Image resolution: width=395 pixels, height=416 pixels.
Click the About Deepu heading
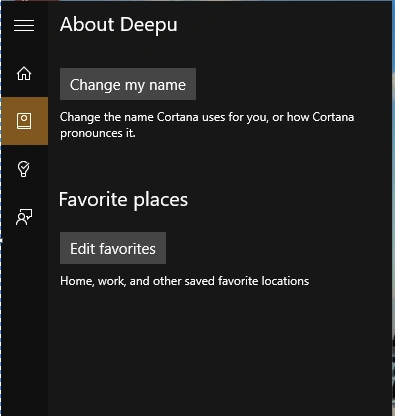tap(119, 25)
